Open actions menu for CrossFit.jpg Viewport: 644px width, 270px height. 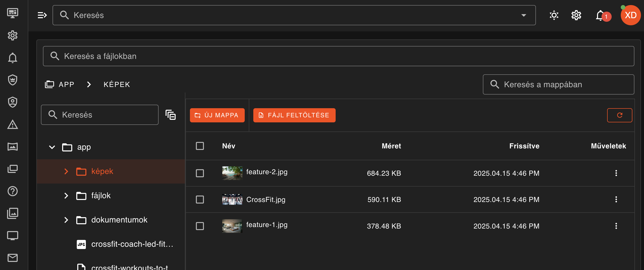[x=616, y=199]
